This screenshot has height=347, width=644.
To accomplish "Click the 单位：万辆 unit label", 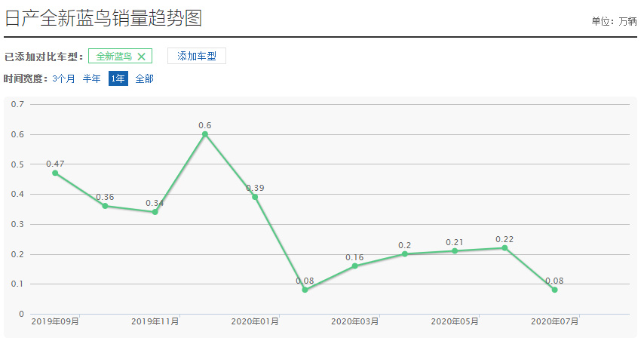I will tap(614, 21).
